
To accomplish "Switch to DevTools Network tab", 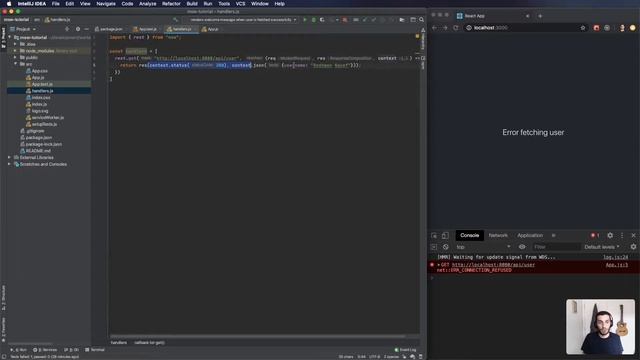I will coord(498,236).
